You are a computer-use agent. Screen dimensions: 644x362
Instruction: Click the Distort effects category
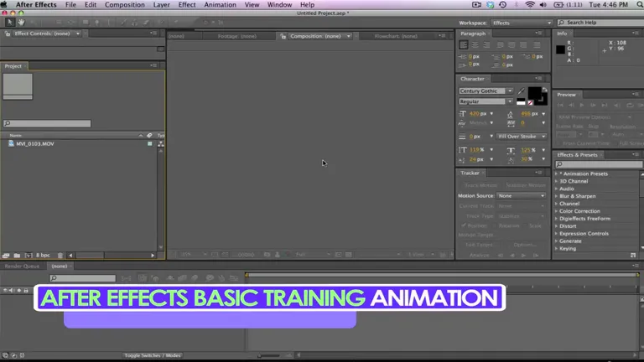(x=568, y=226)
